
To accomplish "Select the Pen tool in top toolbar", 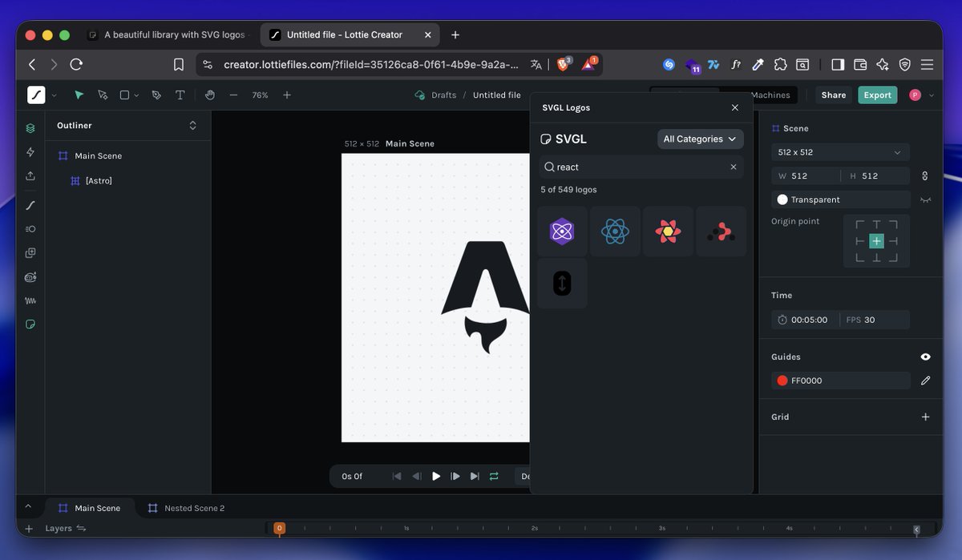I will click(156, 95).
